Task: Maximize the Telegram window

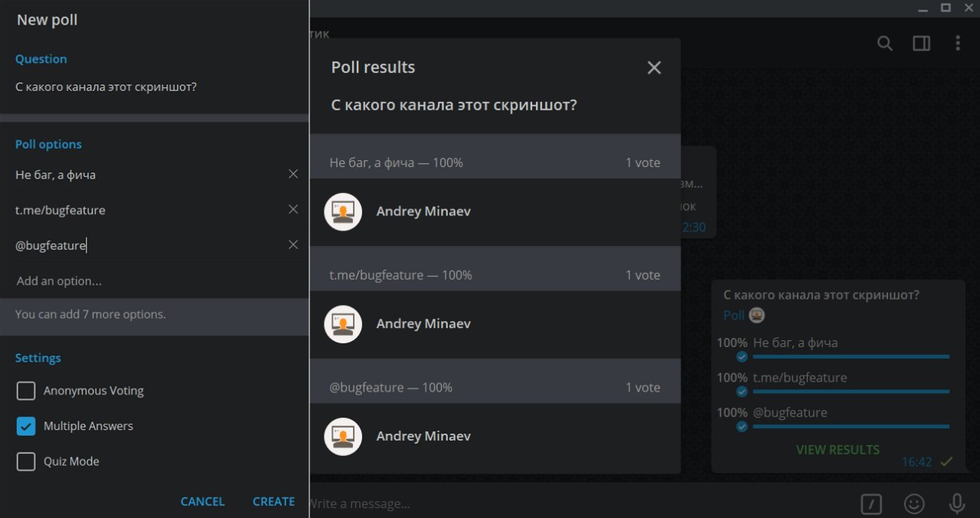Action: point(946,8)
